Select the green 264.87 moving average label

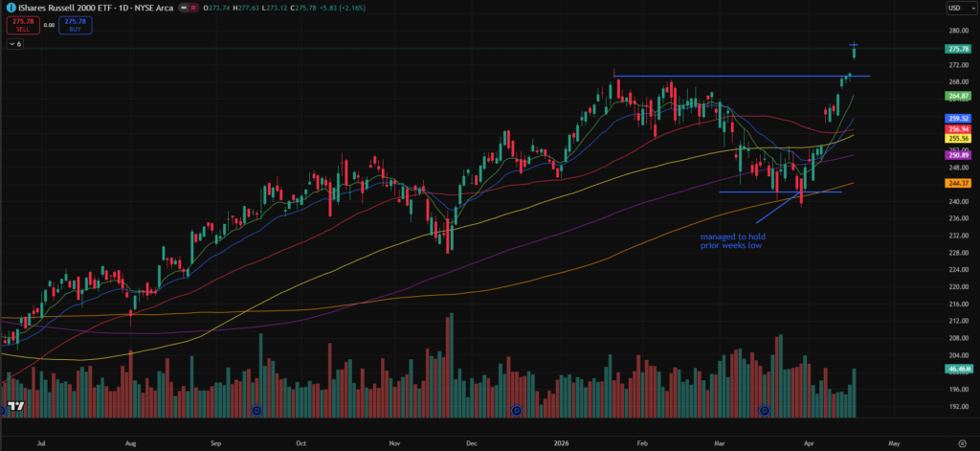tap(959, 96)
